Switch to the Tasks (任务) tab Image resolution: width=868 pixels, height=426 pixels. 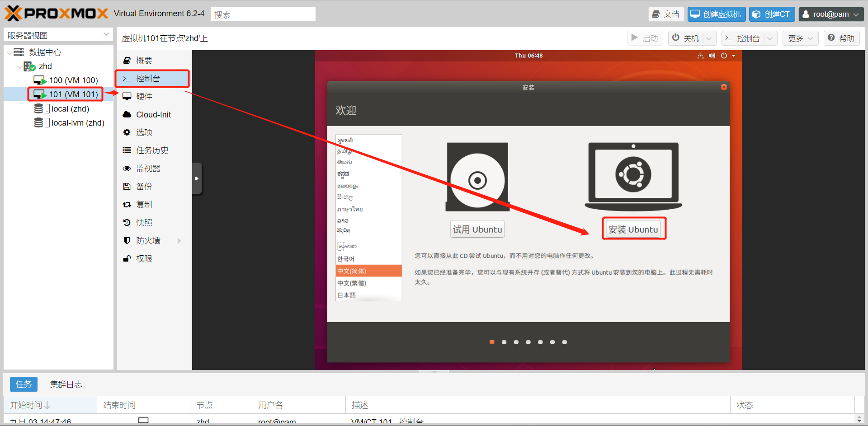[x=24, y=384]
